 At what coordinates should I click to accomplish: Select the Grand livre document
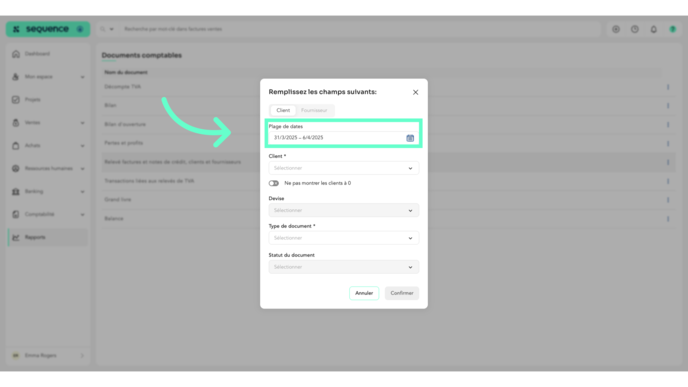click(118, 200)
